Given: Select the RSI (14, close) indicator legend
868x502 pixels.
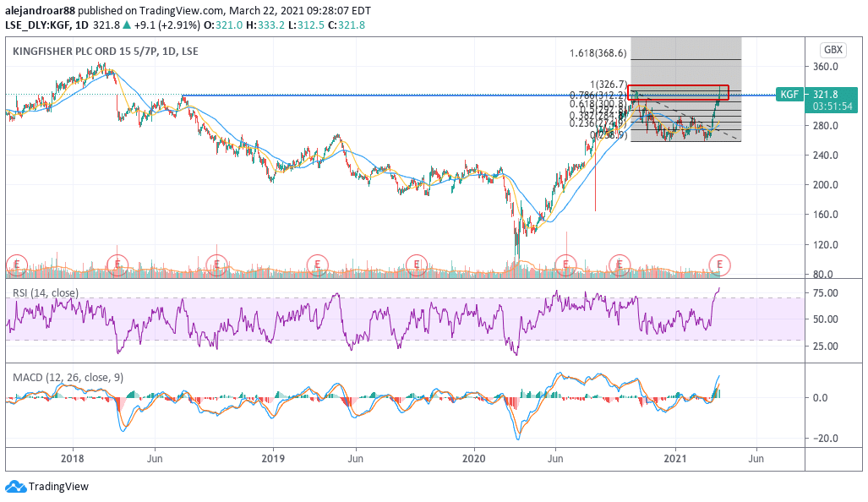Looking at the screenshot, I should 46,292.
